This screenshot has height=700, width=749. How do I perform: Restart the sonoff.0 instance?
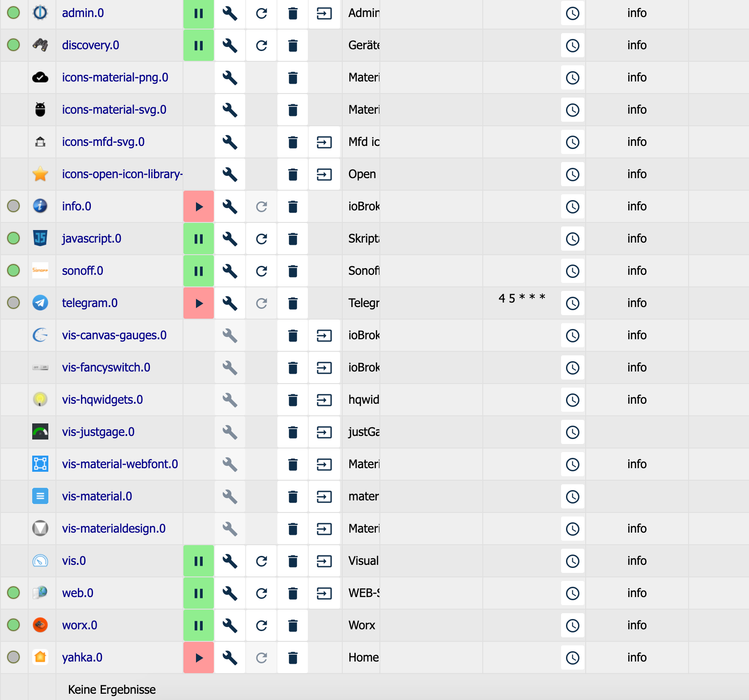click(261, 271)
